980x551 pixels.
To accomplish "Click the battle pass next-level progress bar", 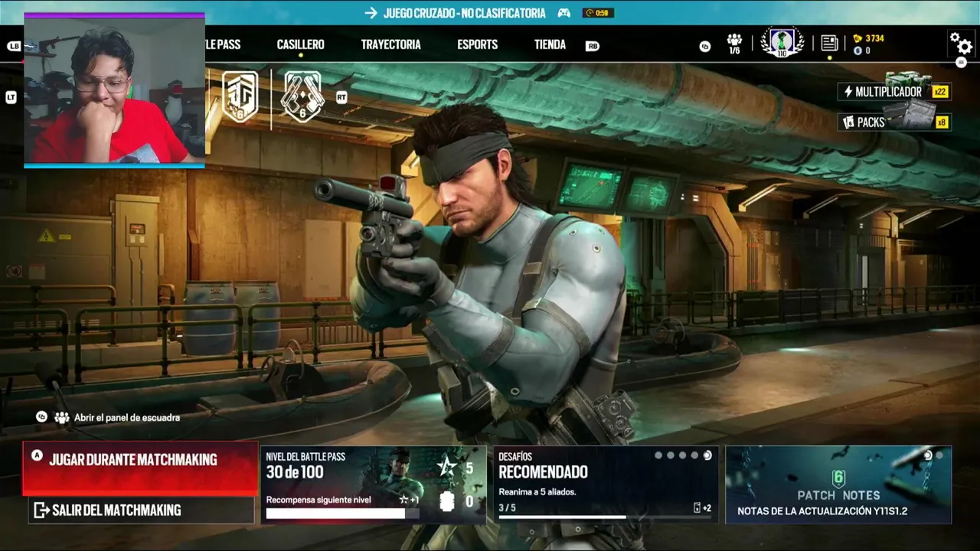I will click(342, 514).
